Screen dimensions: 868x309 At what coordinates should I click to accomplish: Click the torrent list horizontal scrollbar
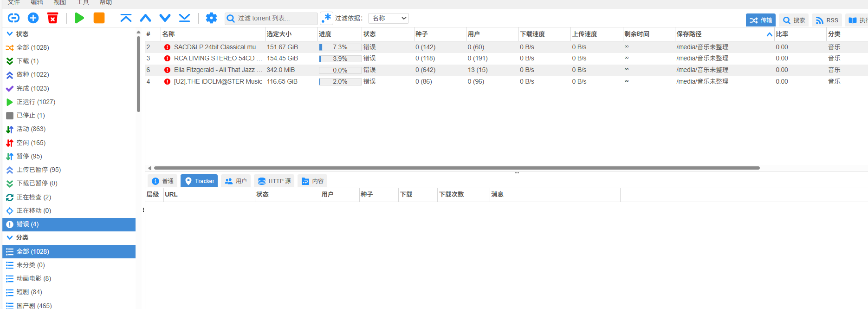457,168
